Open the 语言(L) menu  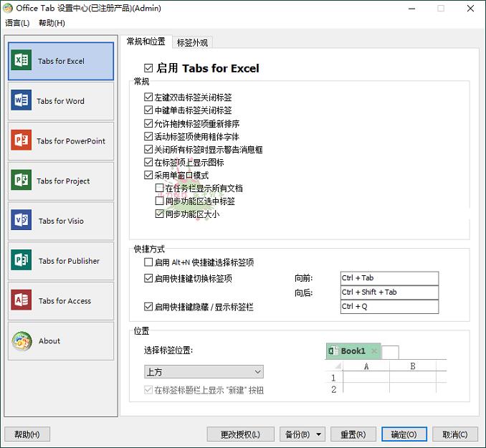17,23
